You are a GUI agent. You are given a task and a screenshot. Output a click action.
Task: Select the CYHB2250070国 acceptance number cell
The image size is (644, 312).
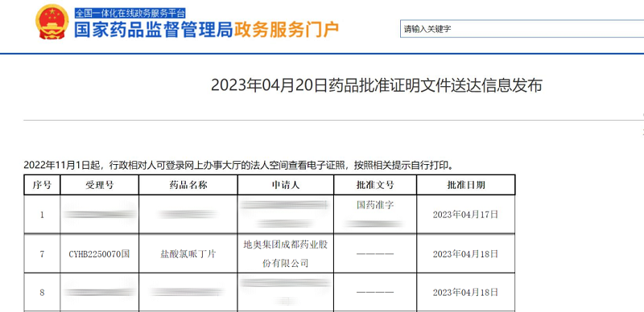(99, 254)
